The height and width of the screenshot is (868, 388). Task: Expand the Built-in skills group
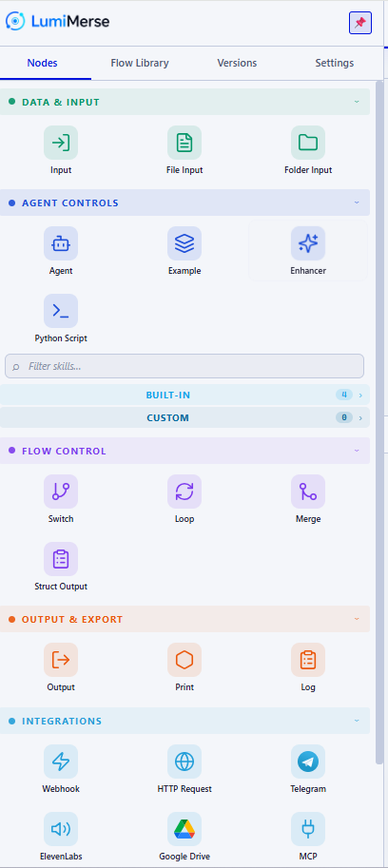pyautogui.click(x=184, y=395)
